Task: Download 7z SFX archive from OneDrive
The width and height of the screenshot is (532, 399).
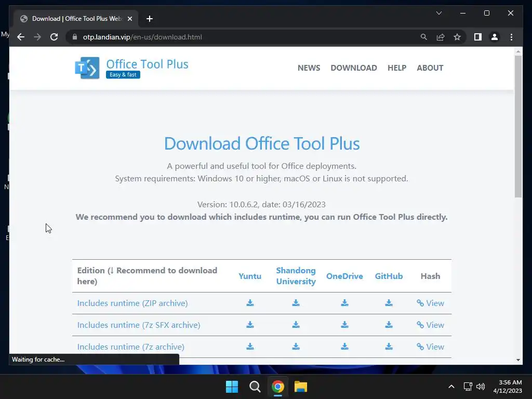Action: pyautogui.click(x=345, y=325)
